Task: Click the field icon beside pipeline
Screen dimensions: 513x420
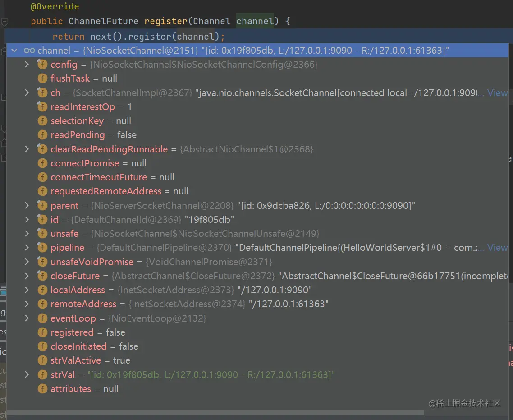Action: (x=42, y=248)
